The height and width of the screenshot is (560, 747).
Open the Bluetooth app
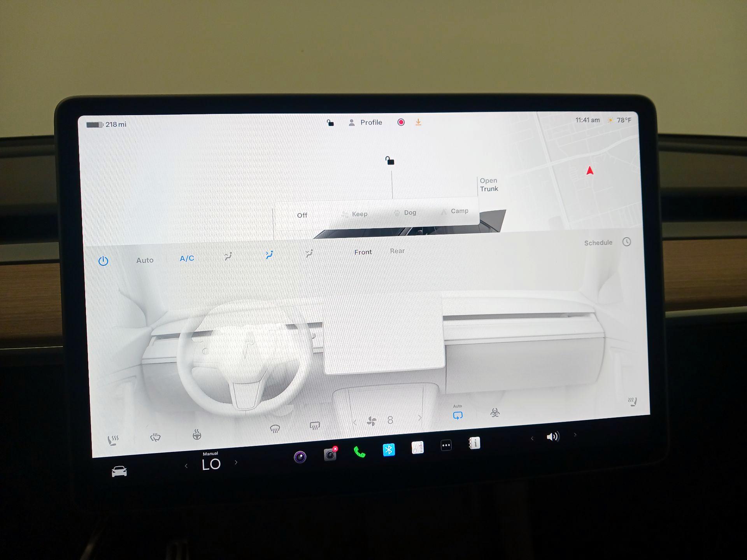tap(389, 450)
